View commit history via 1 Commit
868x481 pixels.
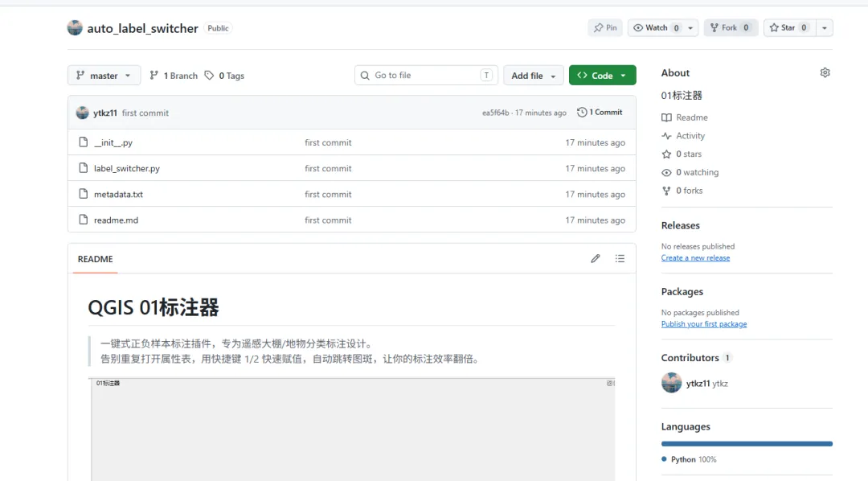pos(600,112)
